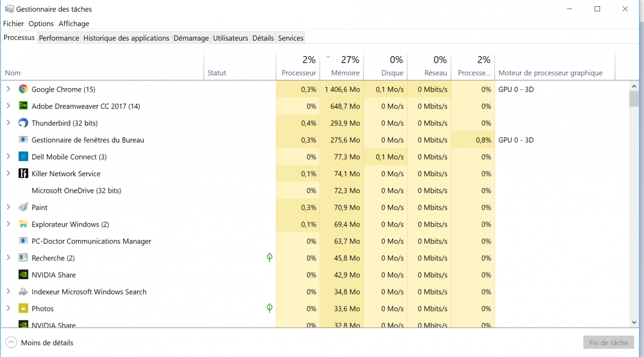This screenshot has width=644, height=357.
Task: Click the Task Manager title bar icon
Action: (9, 9)
